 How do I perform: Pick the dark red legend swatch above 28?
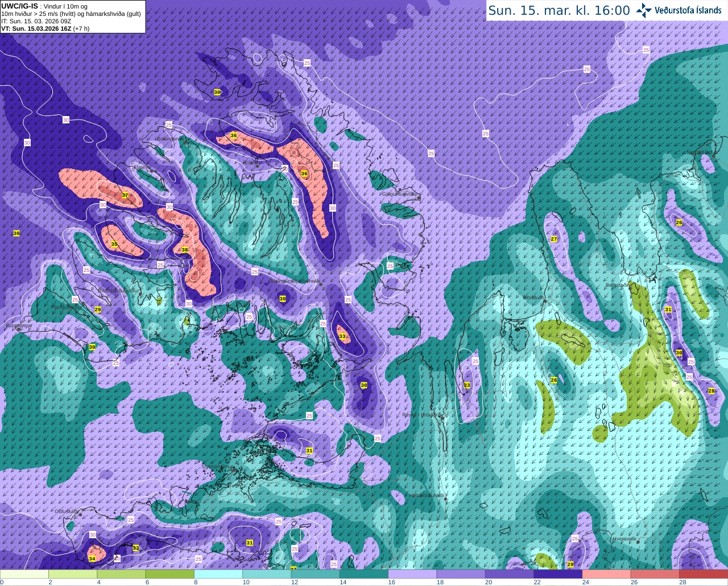[704, 574]
